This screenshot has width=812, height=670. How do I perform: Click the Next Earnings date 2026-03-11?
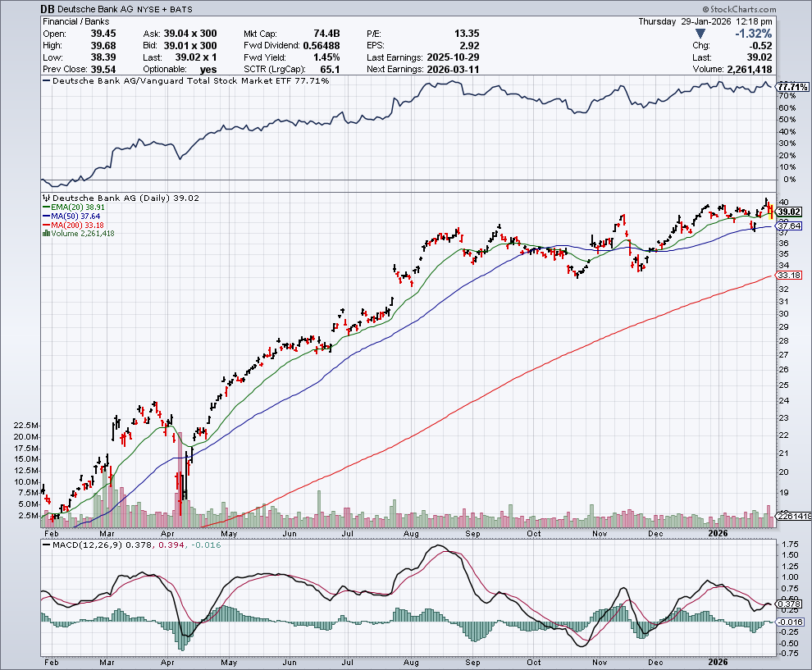pyautogui.click(x=452, y=70)
